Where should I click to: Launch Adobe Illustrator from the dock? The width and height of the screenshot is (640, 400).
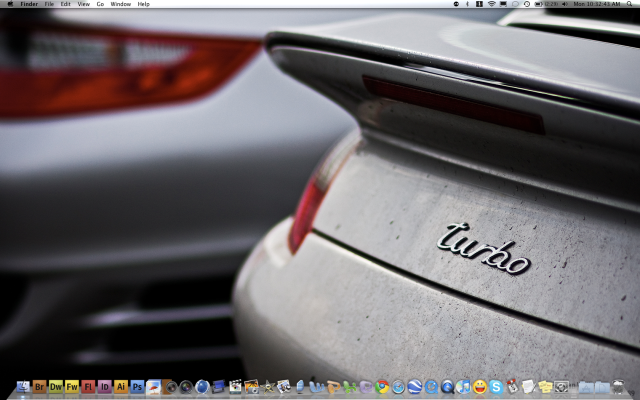coord(121,386)
